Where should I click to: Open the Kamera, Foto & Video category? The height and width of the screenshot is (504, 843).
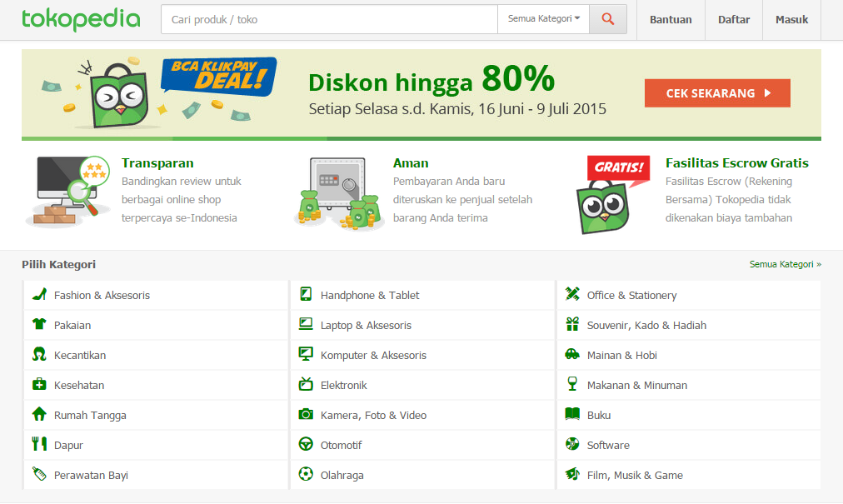coord(422,415)
